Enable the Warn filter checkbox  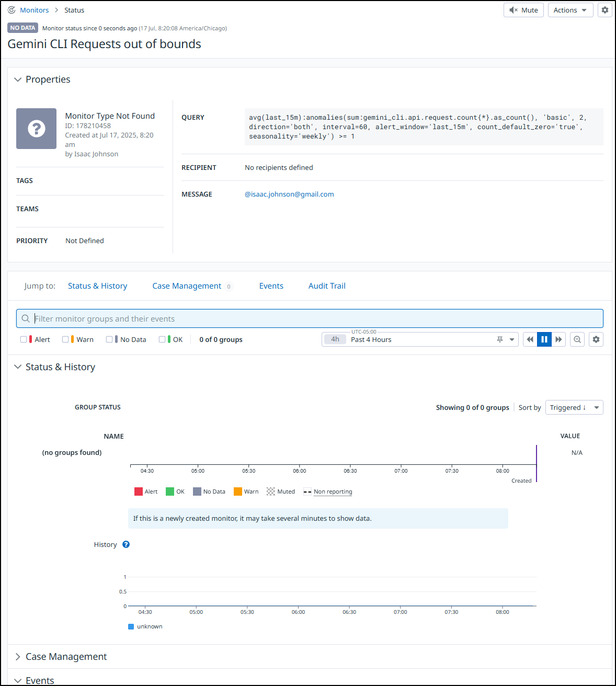coord(65,339)
